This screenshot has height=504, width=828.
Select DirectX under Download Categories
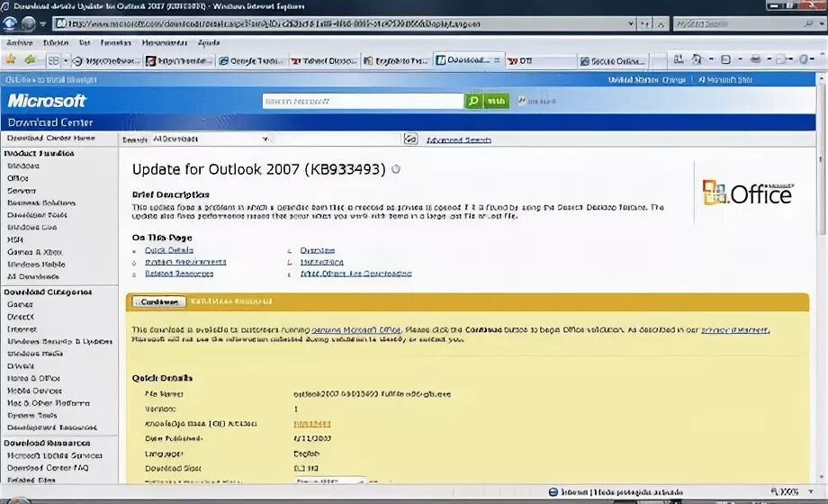click(21, 317)
